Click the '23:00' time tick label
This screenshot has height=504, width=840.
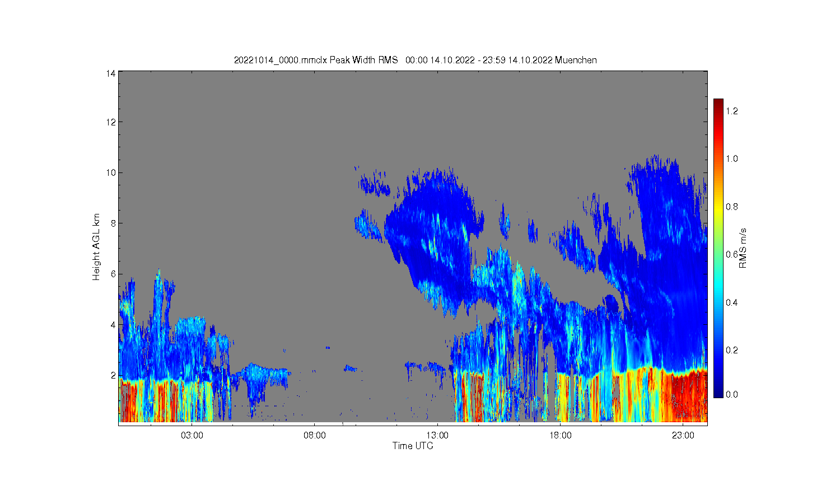(x=683, y=436)
